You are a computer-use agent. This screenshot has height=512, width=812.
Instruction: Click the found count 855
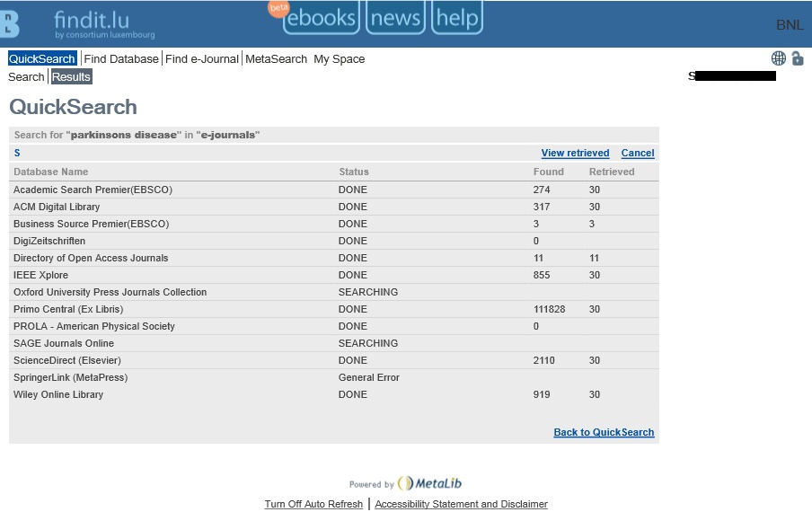point(542,275)
